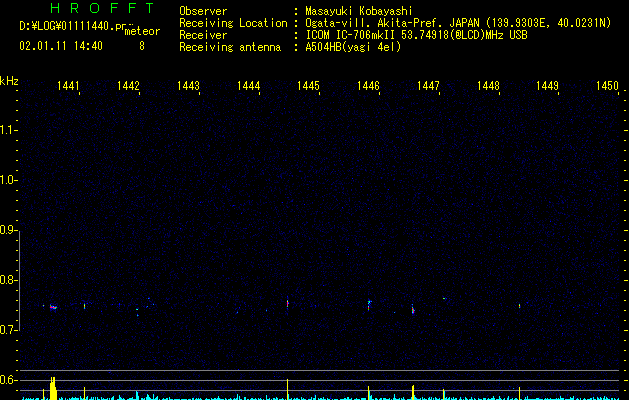Select Ogata-vill. Akita-Pref. JAPAN location text
The image size is (629, 400).
pyautogui.click(x=458, y=23)
